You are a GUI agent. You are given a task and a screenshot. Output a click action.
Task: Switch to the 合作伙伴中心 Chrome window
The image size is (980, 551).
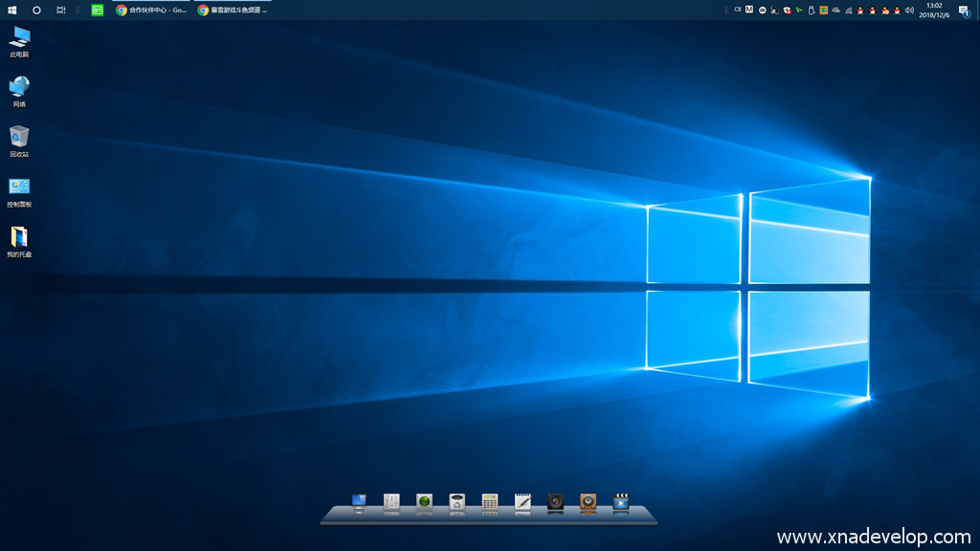pyautogui.click(x=151, y=10)
